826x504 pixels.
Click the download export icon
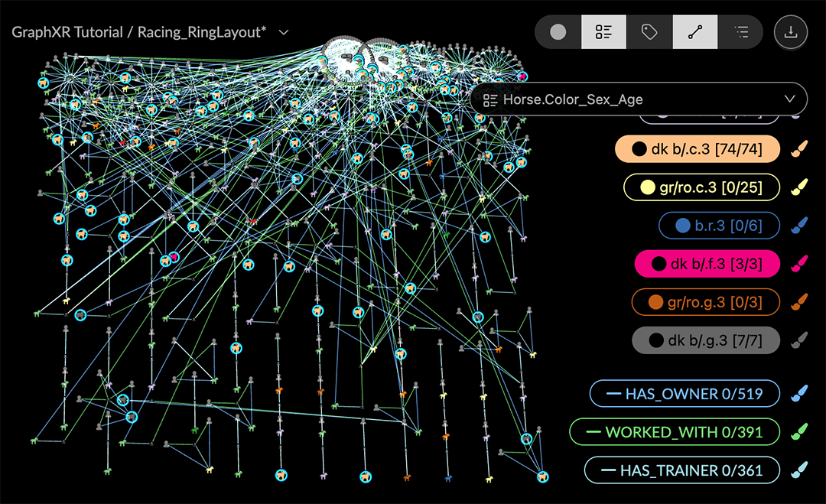791,32
